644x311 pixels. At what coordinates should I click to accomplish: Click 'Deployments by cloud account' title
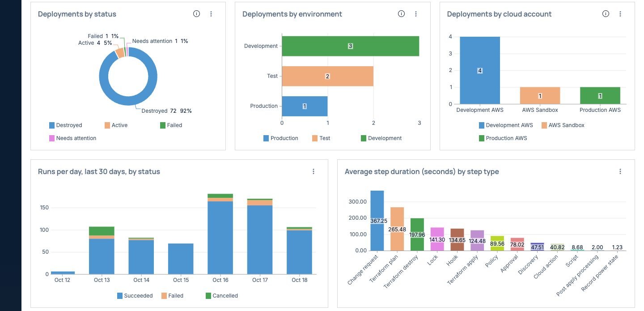(x=499, y=14)
